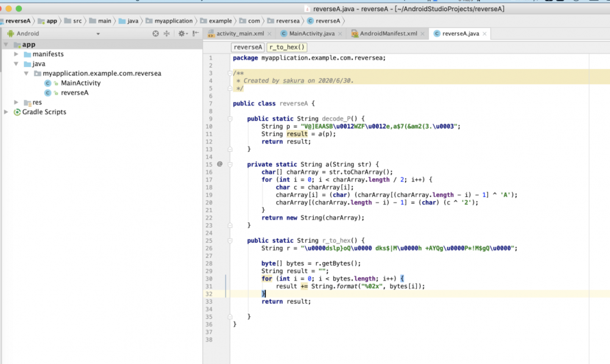Expand the res folder

click(x=17, y=102)
